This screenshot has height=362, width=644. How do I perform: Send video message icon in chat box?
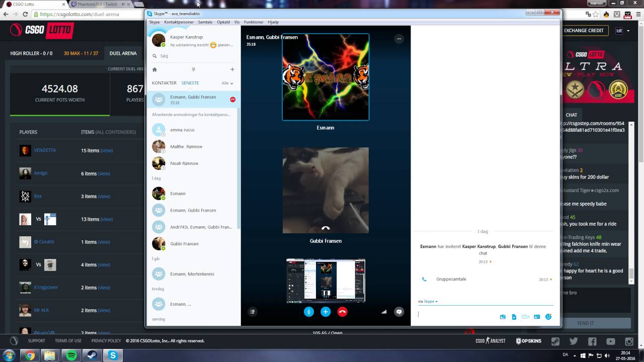[525, 317]
